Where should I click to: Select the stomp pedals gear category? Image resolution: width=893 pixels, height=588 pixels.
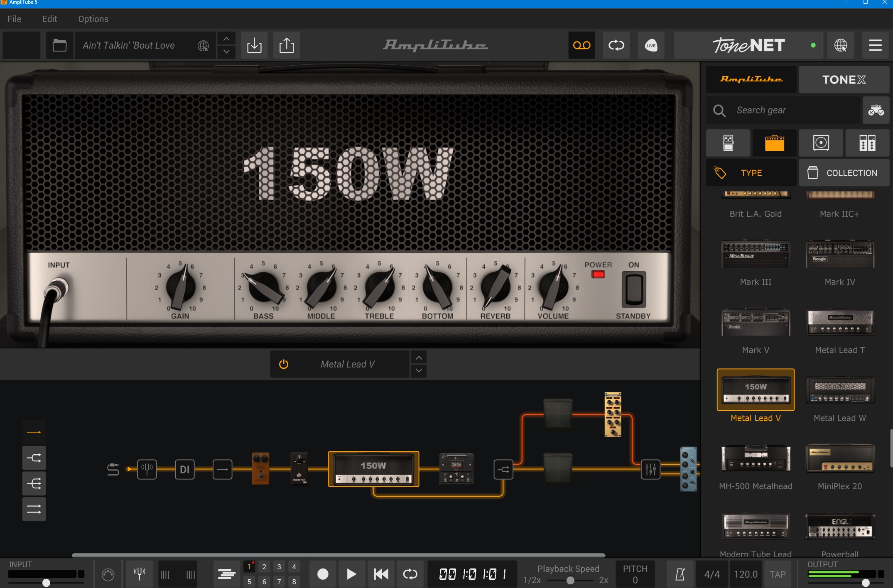(728, 143)
